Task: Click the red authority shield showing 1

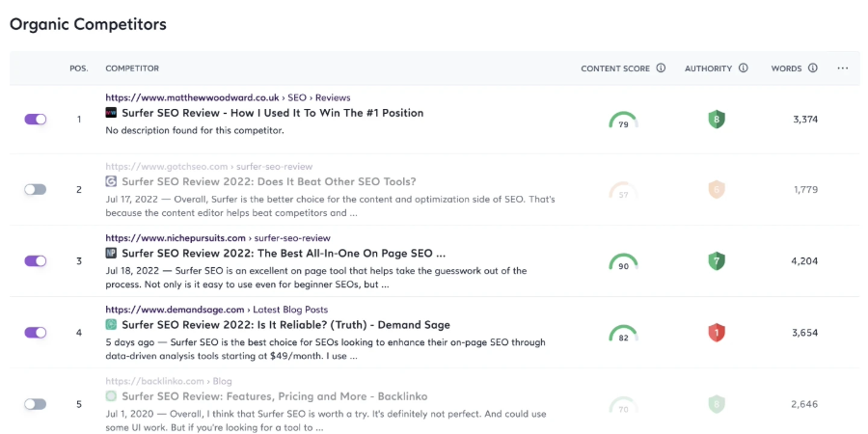Action: 717,333
